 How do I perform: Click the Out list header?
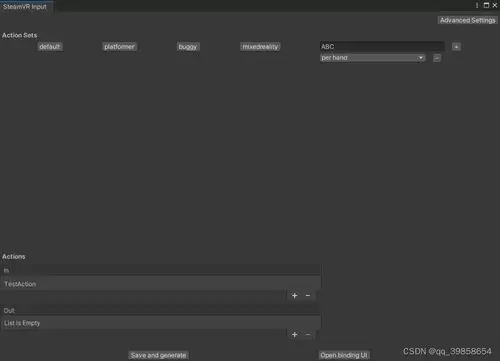pyautogui.click(x=161, y=311)
